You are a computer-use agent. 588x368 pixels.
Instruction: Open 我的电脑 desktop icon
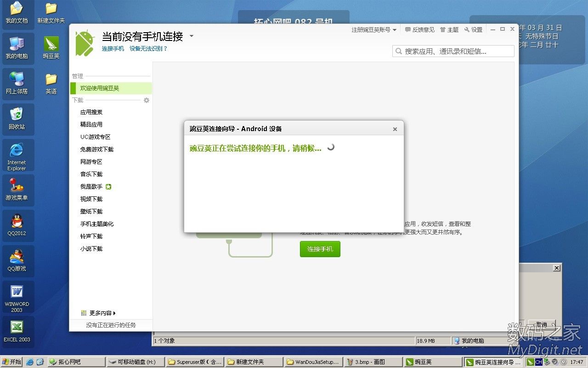(17, 48)
